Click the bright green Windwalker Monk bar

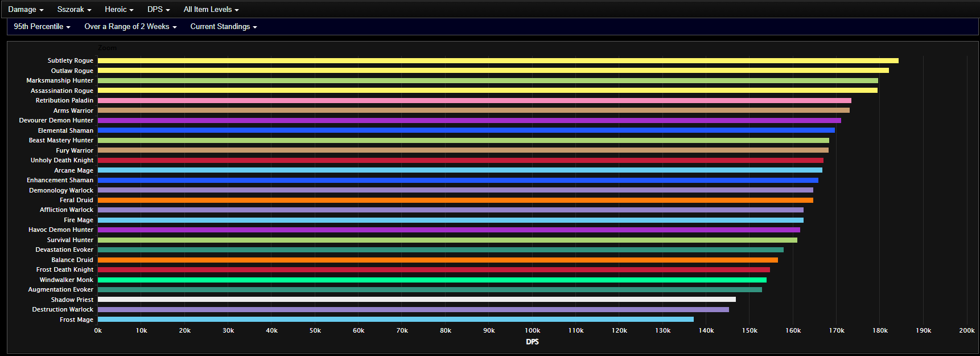pyautogui.click(x=432, y=280)
